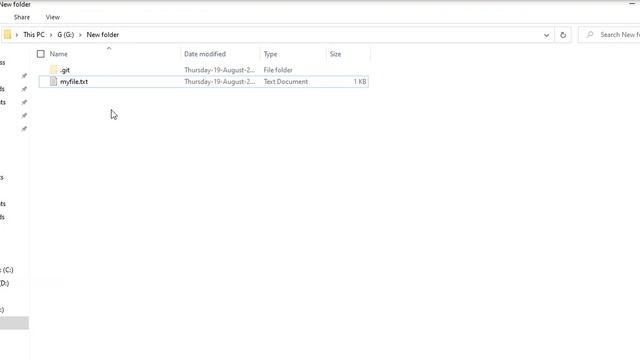The height and width of the screenshot is (360, 640).
Task: Select the (D:) drive in sidebar
Action: (x=4, y=283)
